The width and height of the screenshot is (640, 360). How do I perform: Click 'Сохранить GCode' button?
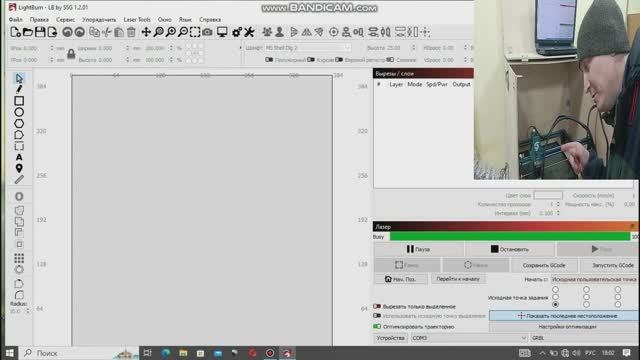pos(544,265)
